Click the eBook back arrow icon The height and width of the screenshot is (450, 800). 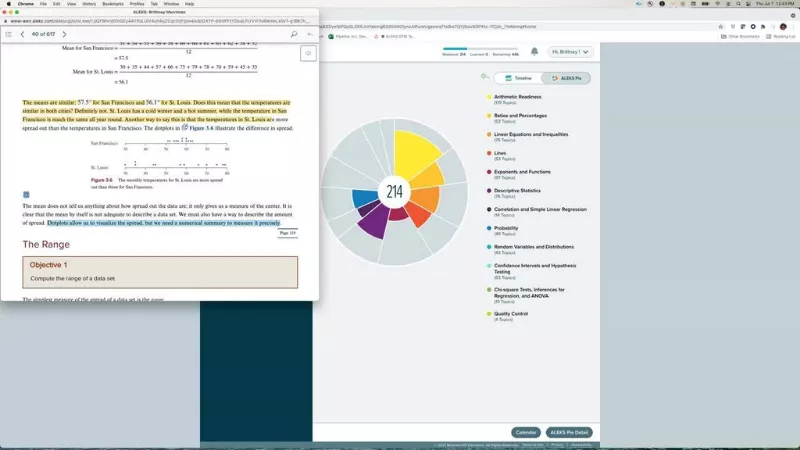coord(310,34)
